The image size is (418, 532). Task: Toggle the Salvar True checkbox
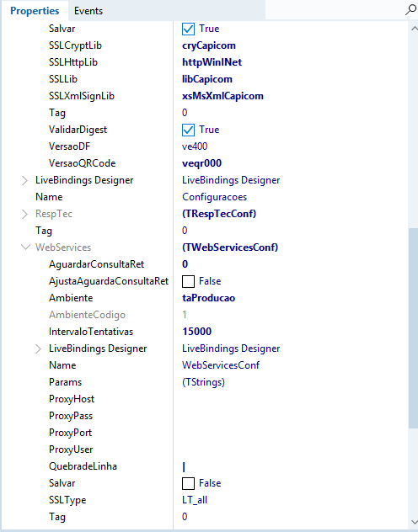coord(188,29)
